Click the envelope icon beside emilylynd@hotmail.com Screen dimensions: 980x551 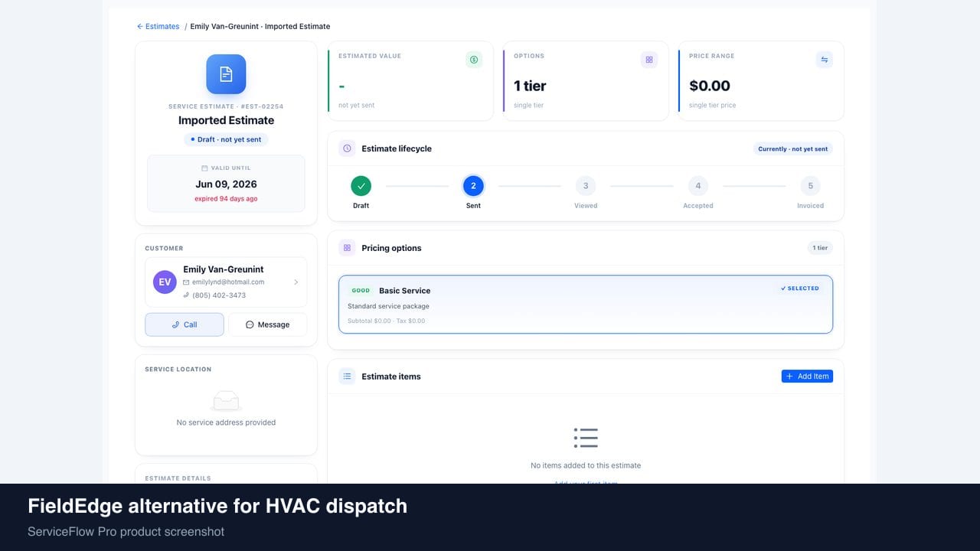pos(186,282)
